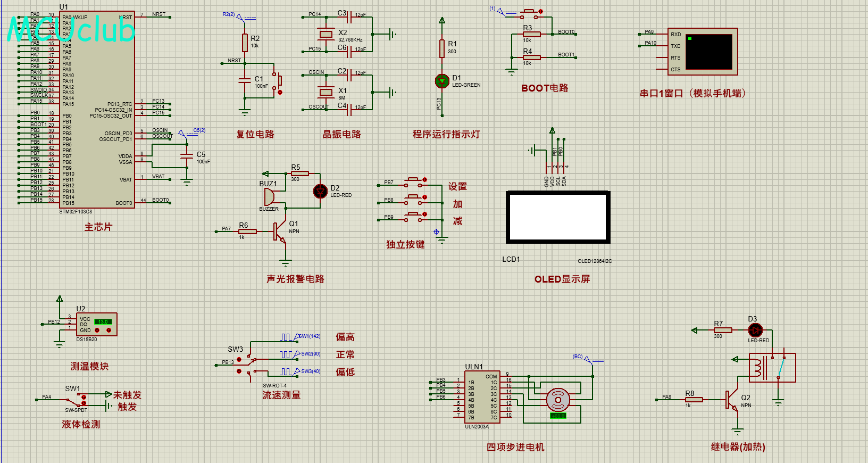Viewport: 868px width, 463px height.
Task: Click the 液体检测 label
Action: point(81,424)
